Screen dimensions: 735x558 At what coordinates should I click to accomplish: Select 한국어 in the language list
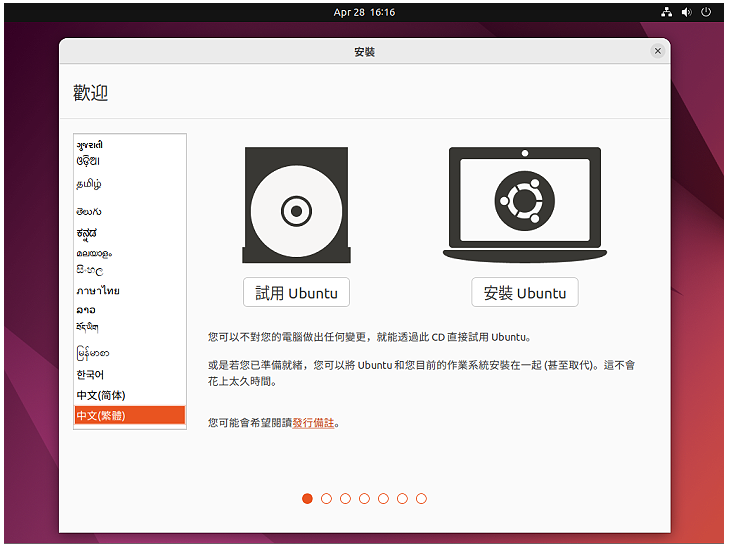pos(130,374)
